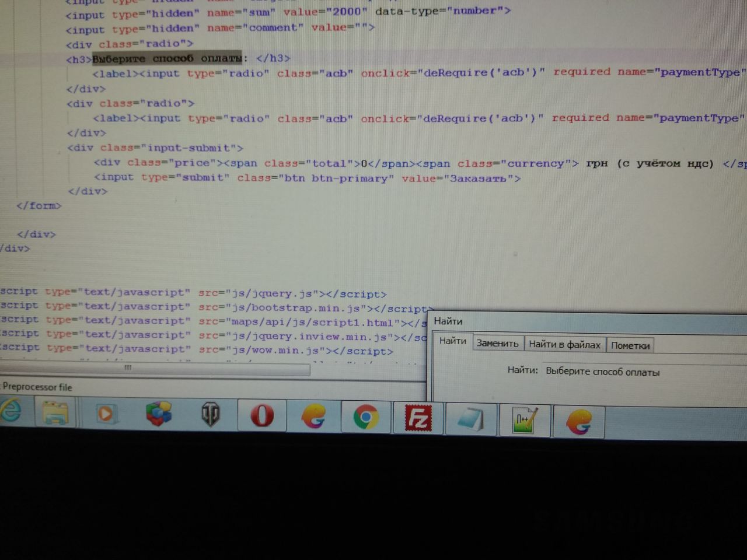Viewport: 747px width, 560px height.
Task: Click class="input-submit" div line
Action: [155, 148]
